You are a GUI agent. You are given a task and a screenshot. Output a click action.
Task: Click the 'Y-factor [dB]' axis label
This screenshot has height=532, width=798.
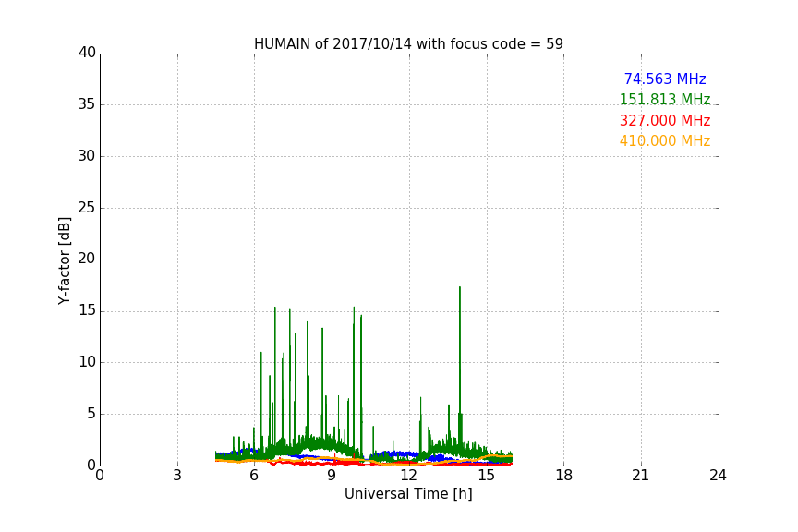coord(64,260)
